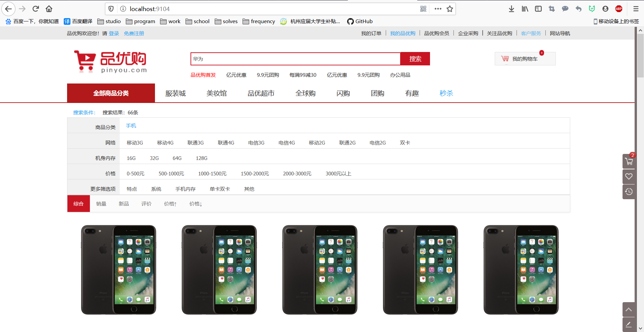
Task: Open the floating feedback pencil icon
Action: (x=629, y=325)
